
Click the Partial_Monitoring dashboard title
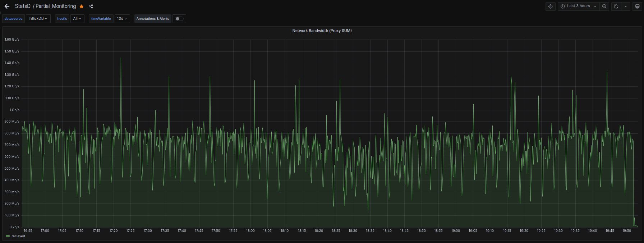click(56, 6)
